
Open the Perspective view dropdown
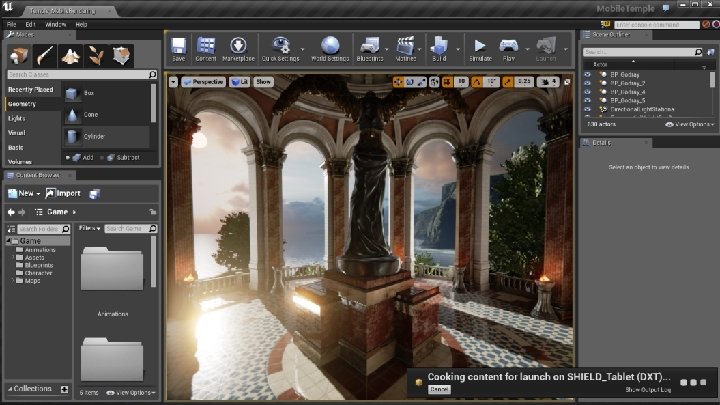pos(203,82)
